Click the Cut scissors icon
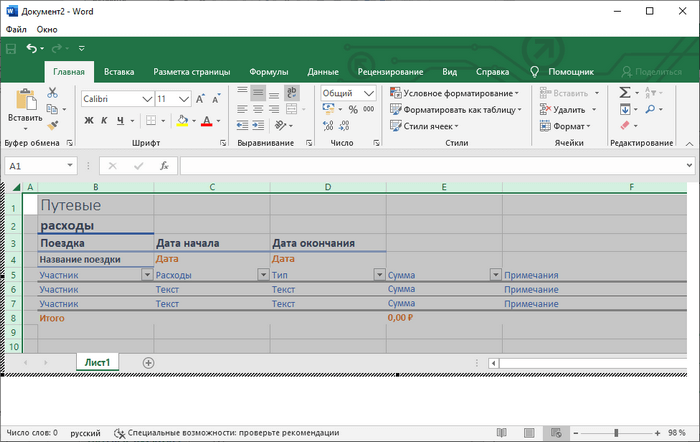The width and height of the screenshot is (700, 442). coord(53,92)
